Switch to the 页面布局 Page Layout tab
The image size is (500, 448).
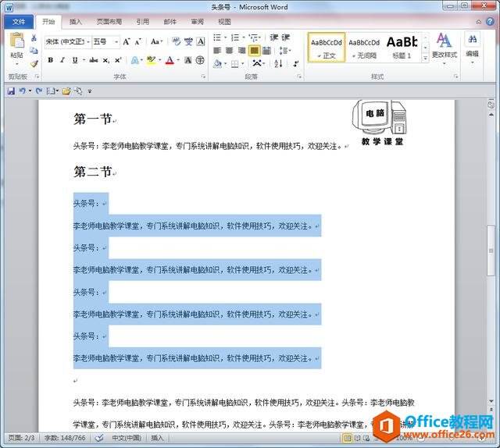[x=109, y=22]
